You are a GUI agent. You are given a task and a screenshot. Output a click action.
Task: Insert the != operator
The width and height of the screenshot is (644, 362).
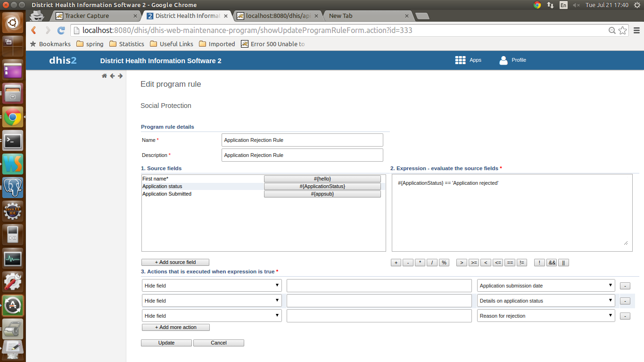pyautogui.click(x=521, y=263)
